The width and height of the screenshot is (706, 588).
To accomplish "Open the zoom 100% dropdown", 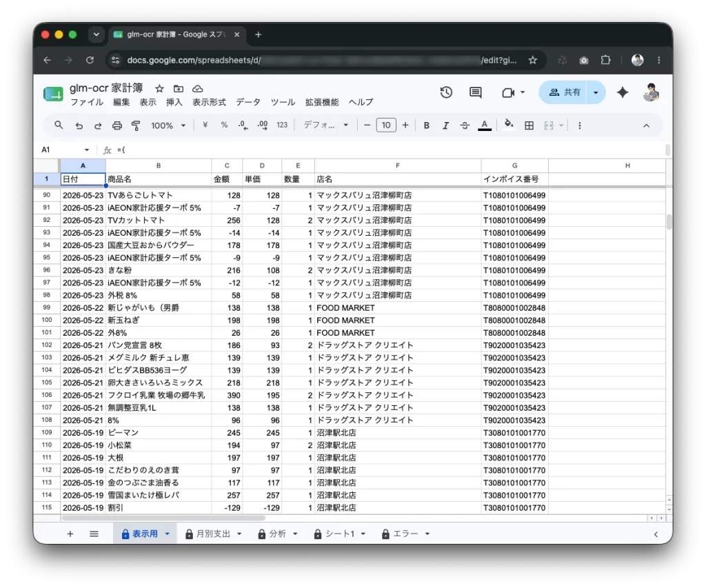I will pos(168,125).
